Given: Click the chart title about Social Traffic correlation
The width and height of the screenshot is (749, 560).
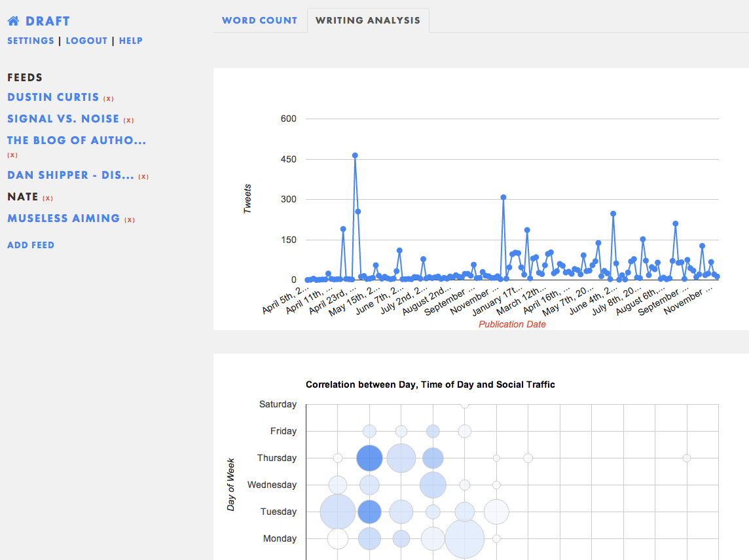Looking at the screenshot, I should [430, 384].
